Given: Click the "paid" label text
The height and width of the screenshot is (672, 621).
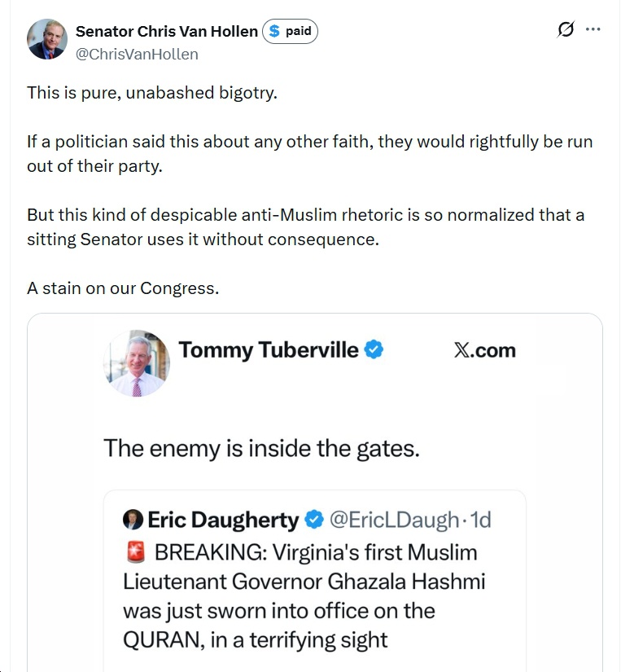Looking at the screenshot, I should coord(298,32).
